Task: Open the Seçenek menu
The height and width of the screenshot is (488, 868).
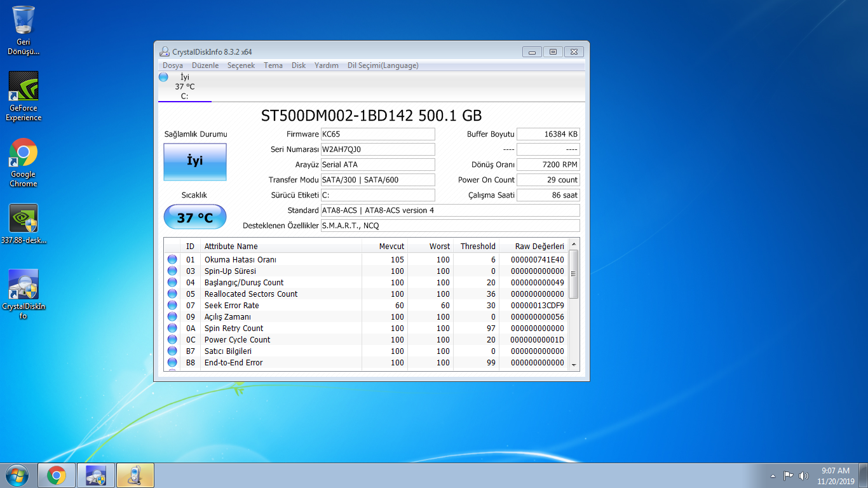Action: 241,65
